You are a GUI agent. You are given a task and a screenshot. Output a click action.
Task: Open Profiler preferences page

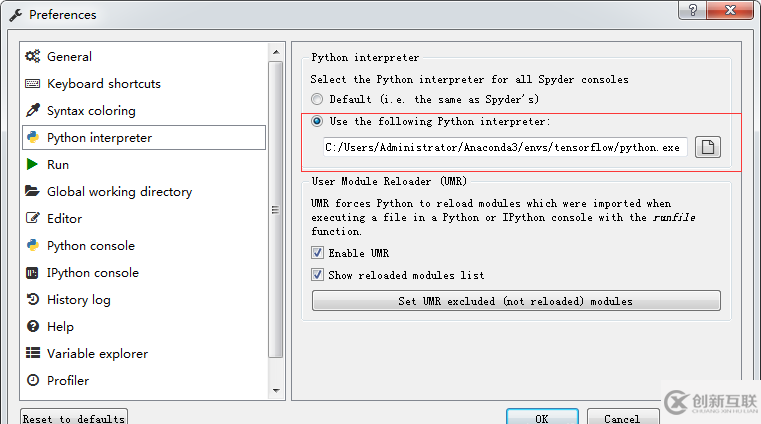[x=68, y=381]
